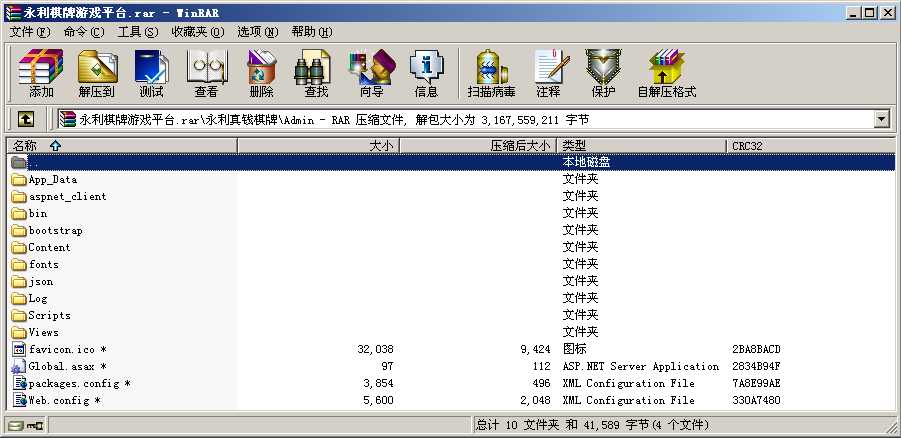Select the Global.asax file icon

point(19,366)
